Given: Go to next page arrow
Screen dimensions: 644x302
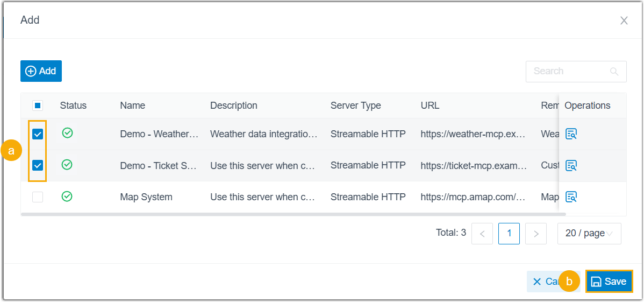Looking at the screenshot, I should point(535,234).
